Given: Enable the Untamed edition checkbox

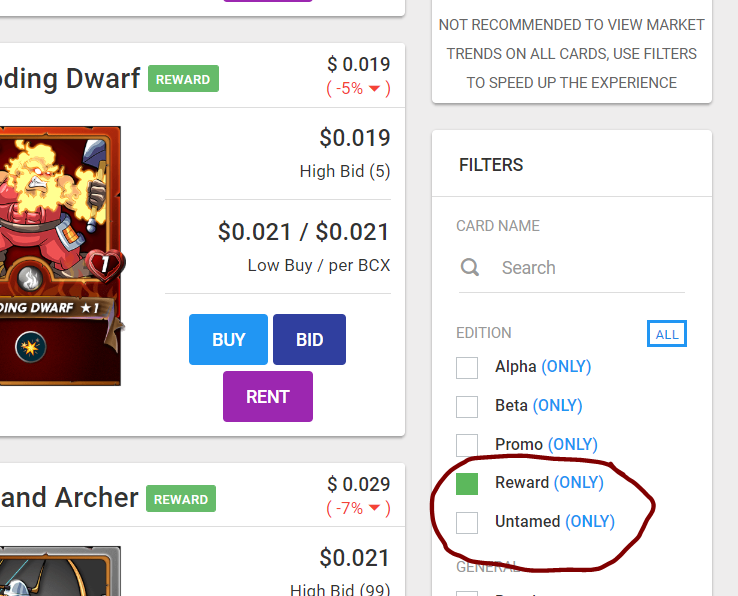Looking at the screenshot, I should (x=467, y=523).
